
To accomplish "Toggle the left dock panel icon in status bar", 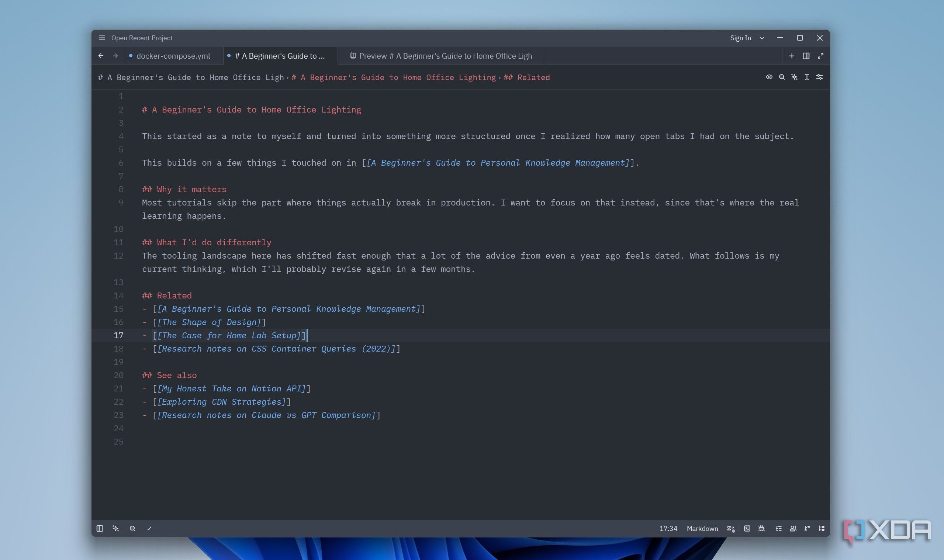I will click(x=100, y=528).
